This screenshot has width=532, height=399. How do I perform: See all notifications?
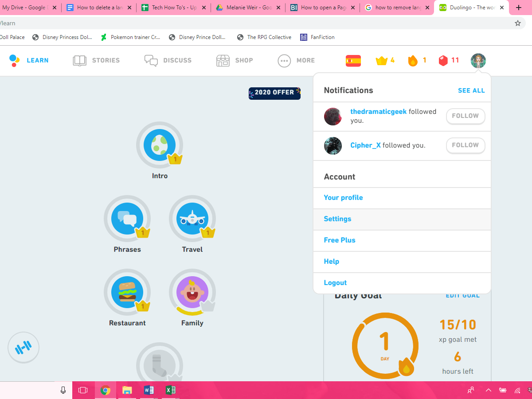(x=471, y=90)
